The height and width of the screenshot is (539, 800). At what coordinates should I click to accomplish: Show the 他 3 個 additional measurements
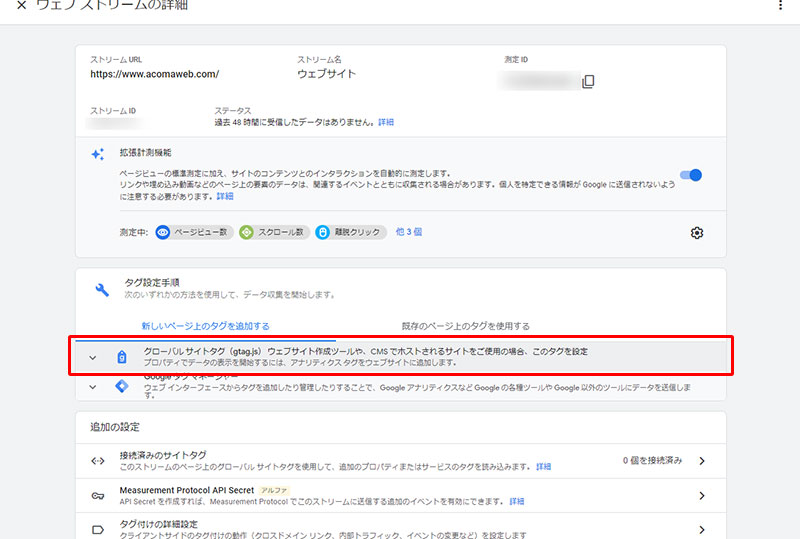click(x=409, y=232)
